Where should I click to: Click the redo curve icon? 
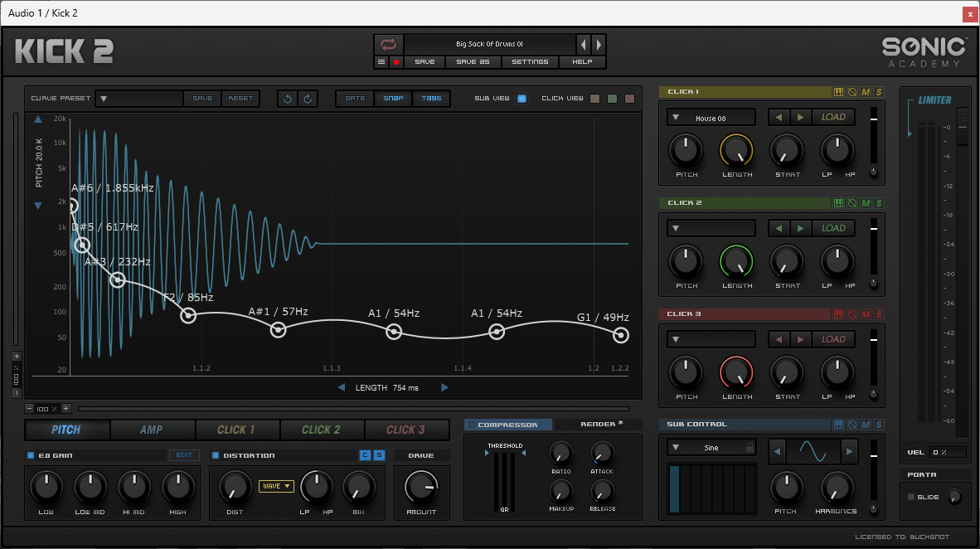308,99
